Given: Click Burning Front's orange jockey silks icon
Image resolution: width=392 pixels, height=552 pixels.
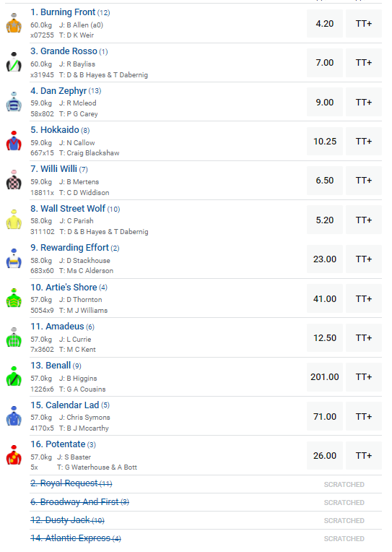Looking at the screenshot, I should point(14,23).
